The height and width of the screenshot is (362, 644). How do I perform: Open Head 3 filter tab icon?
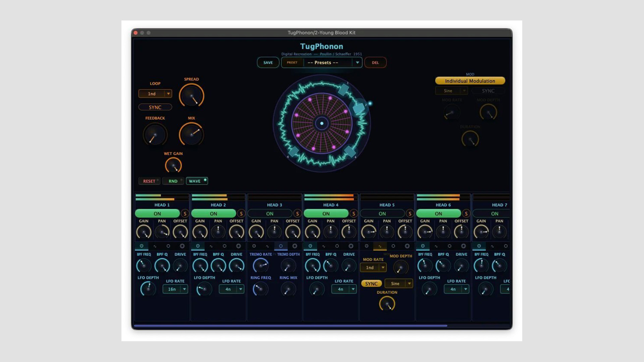254,246
